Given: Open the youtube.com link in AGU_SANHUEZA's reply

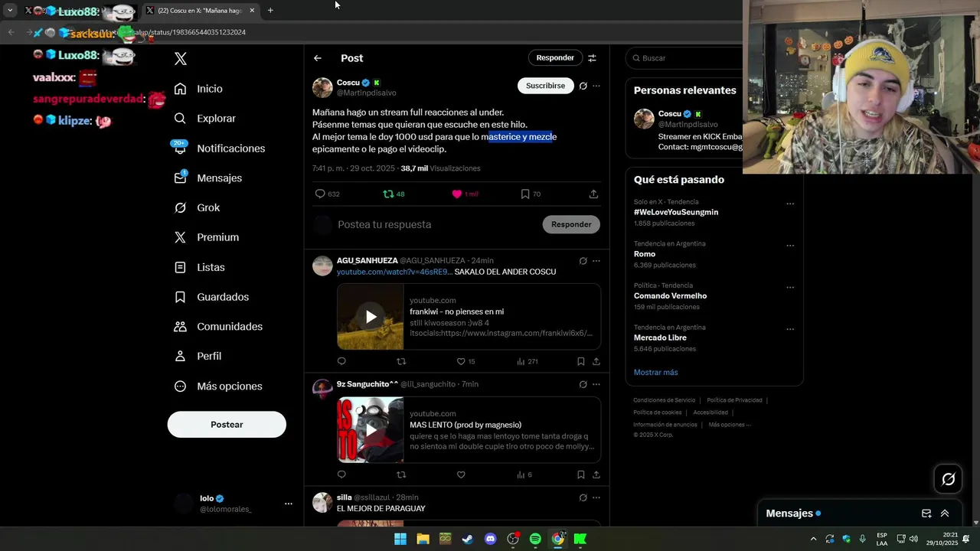Looking at the screenshot, I should [394, 272].
